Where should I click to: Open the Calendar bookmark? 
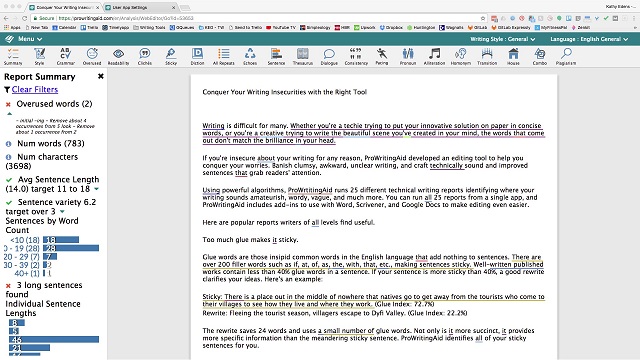[x=64, y=28]
